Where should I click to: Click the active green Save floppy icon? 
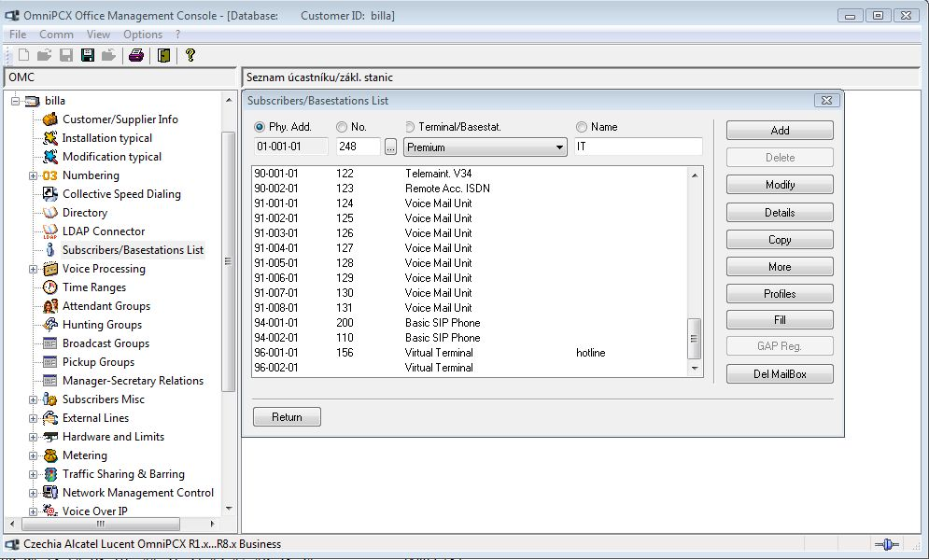(x=88, y=55)
